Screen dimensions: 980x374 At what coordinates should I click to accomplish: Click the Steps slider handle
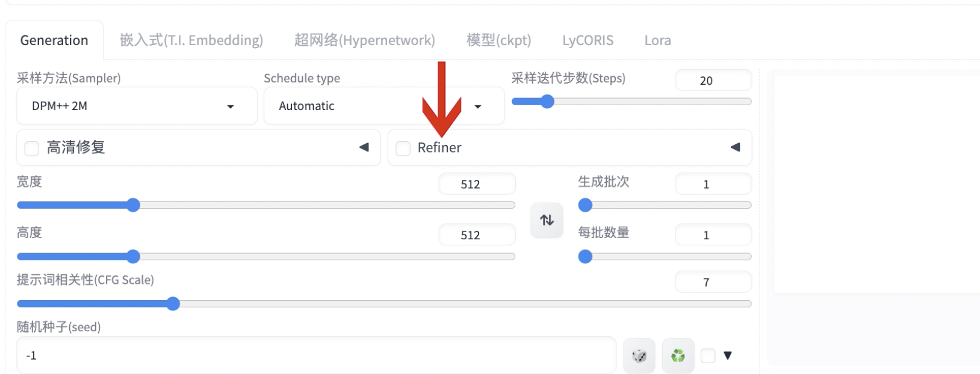tap(547, 102)
